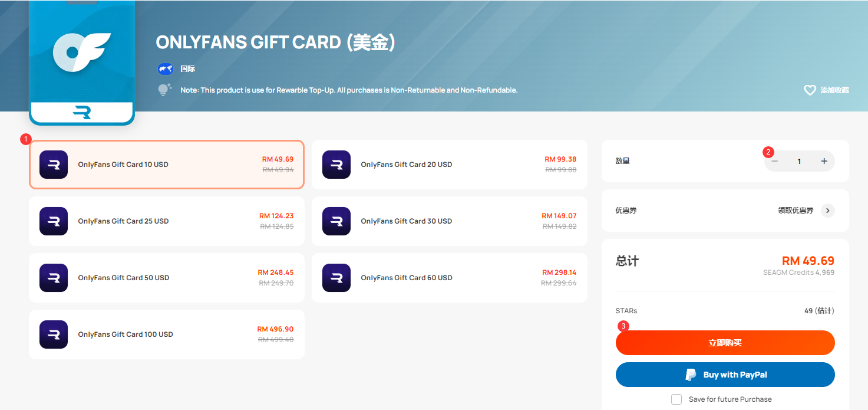Expand the coupon chevron arrow
This screenshot has width=868, height=410.
(828, 211)
